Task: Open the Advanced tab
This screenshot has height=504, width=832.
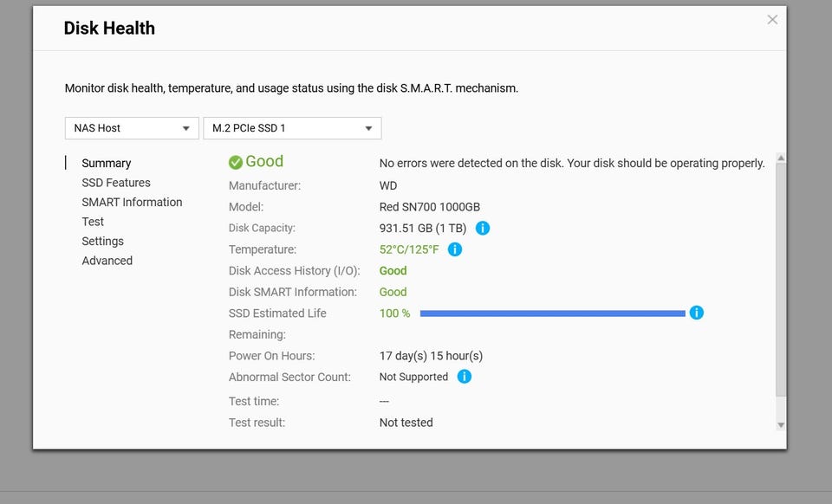Action: [107, 261]
